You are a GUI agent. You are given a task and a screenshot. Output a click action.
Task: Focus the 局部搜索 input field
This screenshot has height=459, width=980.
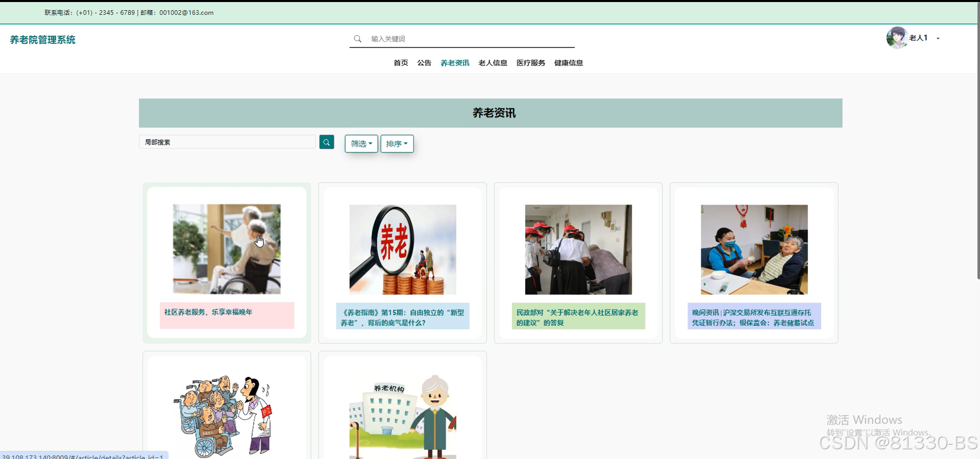227,142
